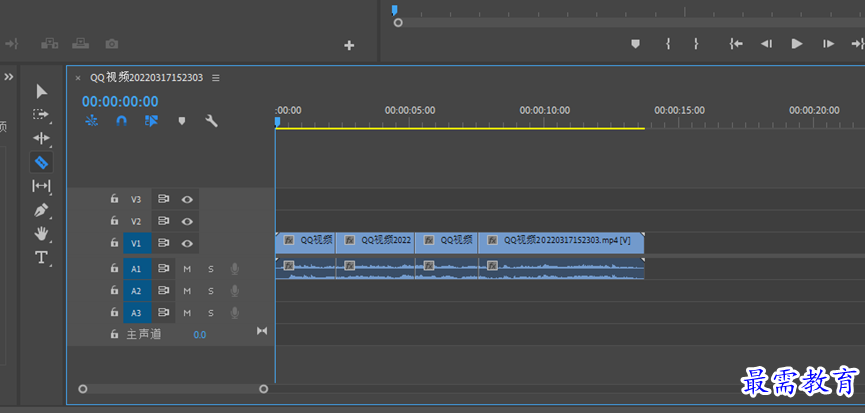Image resolution: width=865 pixels, height=413 pixels.
Task: Toggle nest sequence insert mode icon
Action: point(92,121)
